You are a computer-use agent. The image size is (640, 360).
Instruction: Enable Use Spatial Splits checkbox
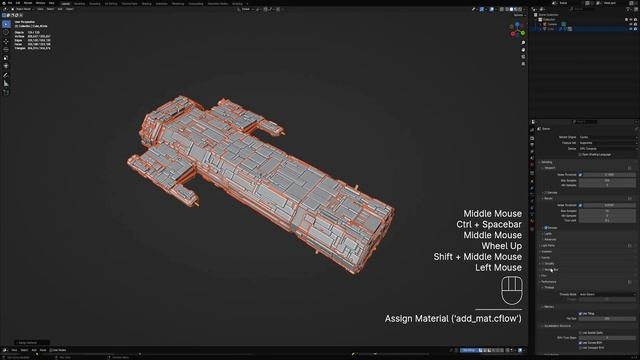[x=580, y=333]
